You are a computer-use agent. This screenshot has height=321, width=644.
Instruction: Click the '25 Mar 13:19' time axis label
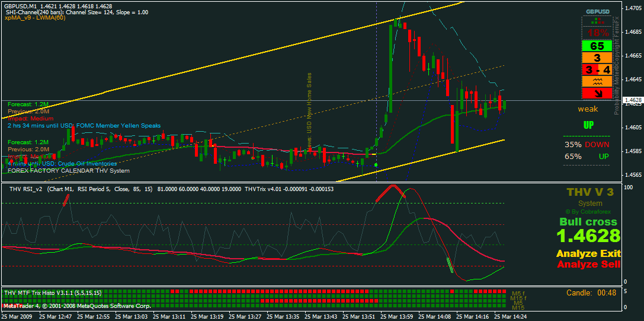[208, 317]
